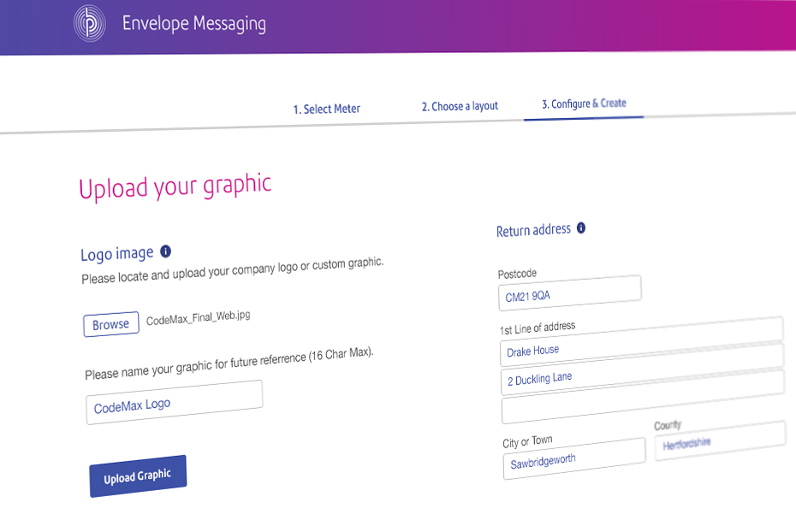This screenshot has height=532, width=796.
Task: Click the info icon next to Return address
Action: click(x=581, y=228)
